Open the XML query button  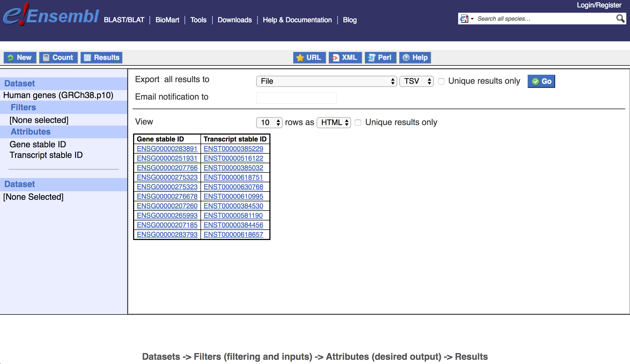345,57
